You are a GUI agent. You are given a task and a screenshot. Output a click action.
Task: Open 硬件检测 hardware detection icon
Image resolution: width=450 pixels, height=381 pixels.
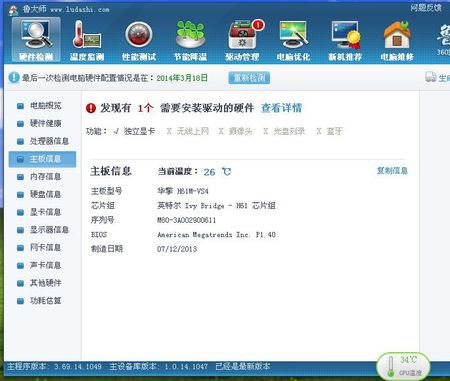[36, 40]
